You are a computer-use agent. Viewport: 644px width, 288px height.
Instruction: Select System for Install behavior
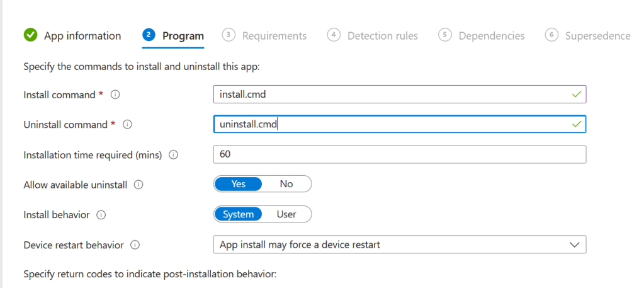click(238, 214)
